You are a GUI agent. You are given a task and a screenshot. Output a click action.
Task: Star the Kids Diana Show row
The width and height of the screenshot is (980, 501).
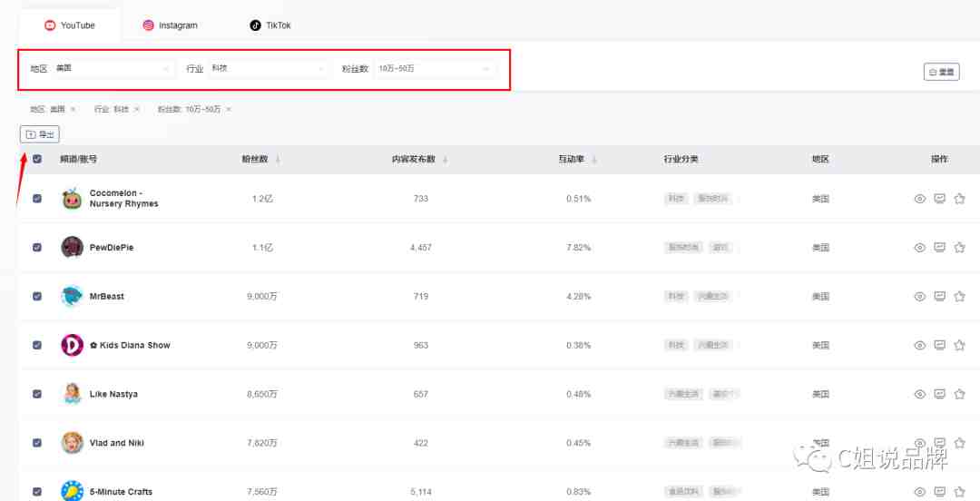pos(959,345)
